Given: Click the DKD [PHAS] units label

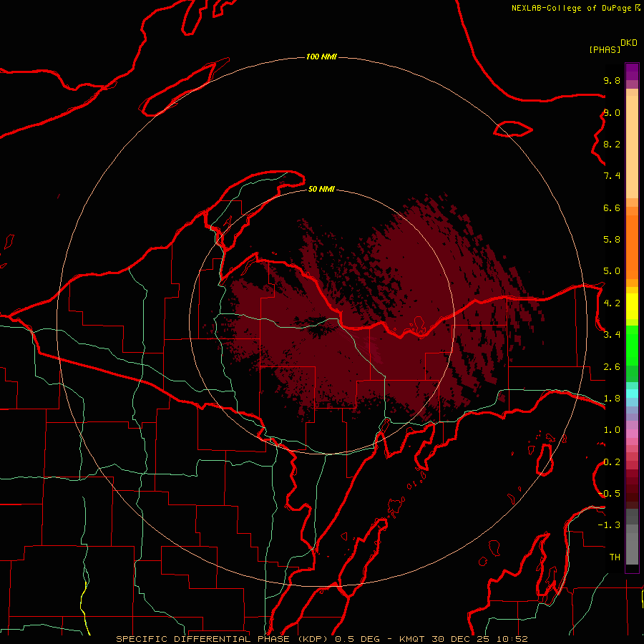Looking at the screenshot, I should pyautogui.click(x=613, y=46).
